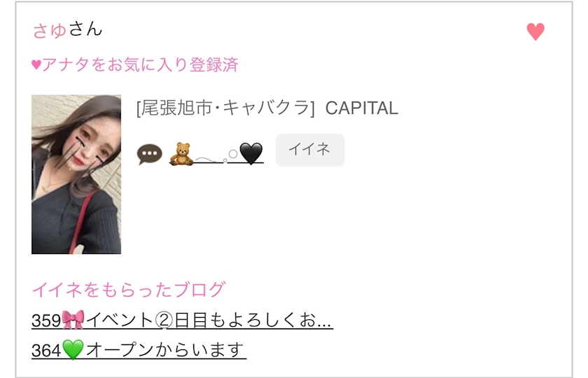The height and width of the screenshot is (378, 588).
Task: Click the brown speech bubble icon
Action: coord(150,154)
